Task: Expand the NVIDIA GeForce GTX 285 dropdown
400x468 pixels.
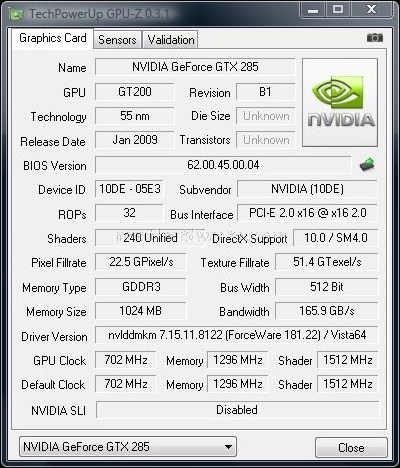Action: click(x=128, y=447)
